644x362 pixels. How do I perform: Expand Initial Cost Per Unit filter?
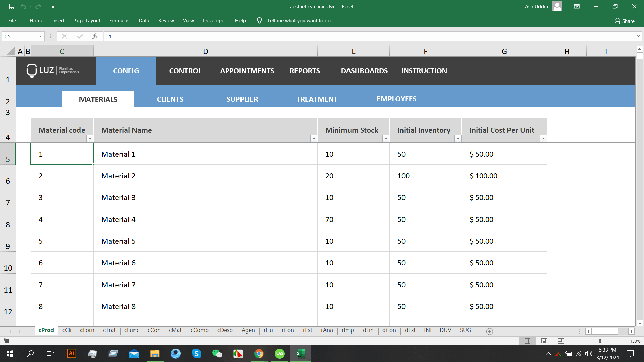(543, 138)
